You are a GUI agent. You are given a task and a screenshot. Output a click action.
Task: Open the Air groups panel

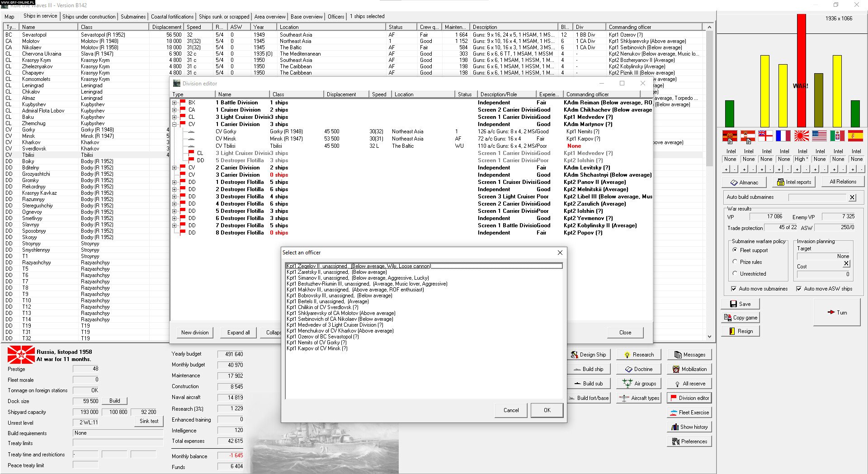coord(638,383)
